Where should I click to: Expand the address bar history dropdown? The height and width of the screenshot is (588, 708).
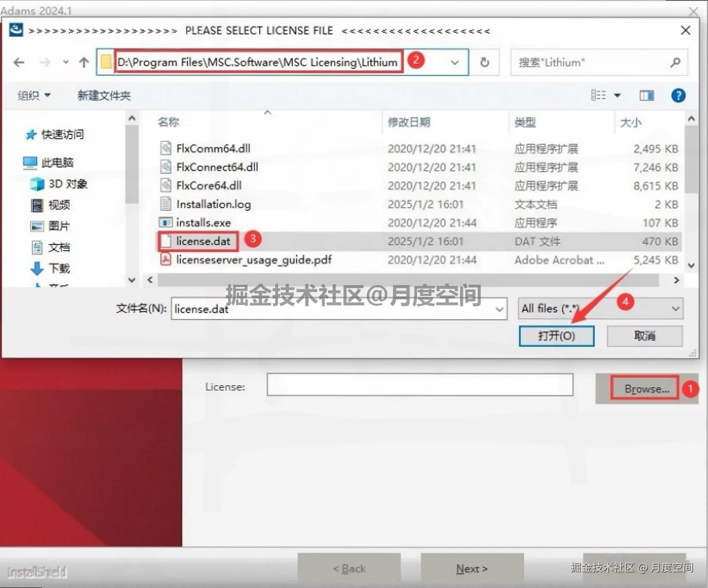455,62
